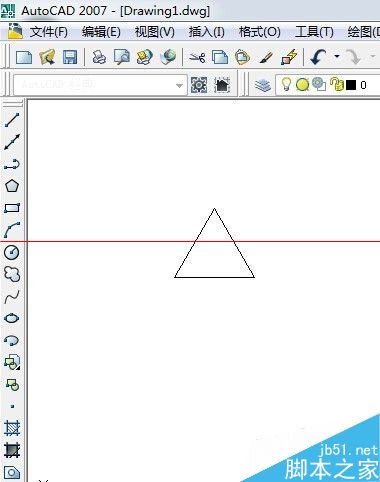Click the AutoCAD icon in the title bar
This screenshot has height=482, width=380.
pos(8,10)
